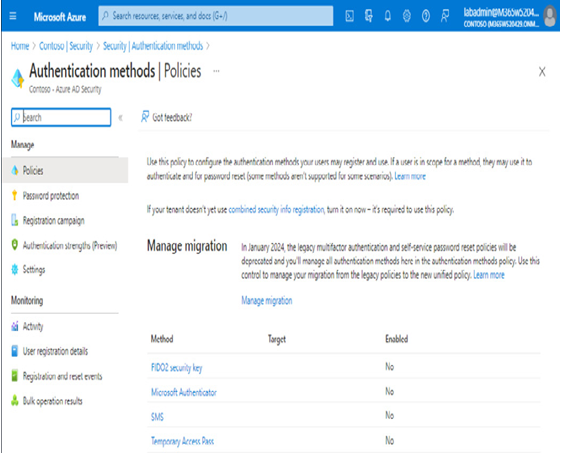Click the No value in Temporary Access Pass row
Viewport: 561px width, 456px height.
(390, 441)
